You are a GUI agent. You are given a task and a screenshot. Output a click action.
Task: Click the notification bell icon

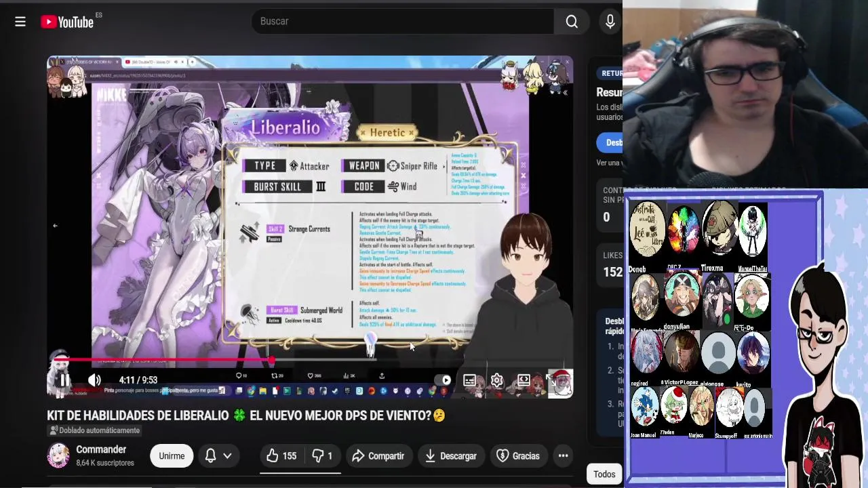coord(211,456)
